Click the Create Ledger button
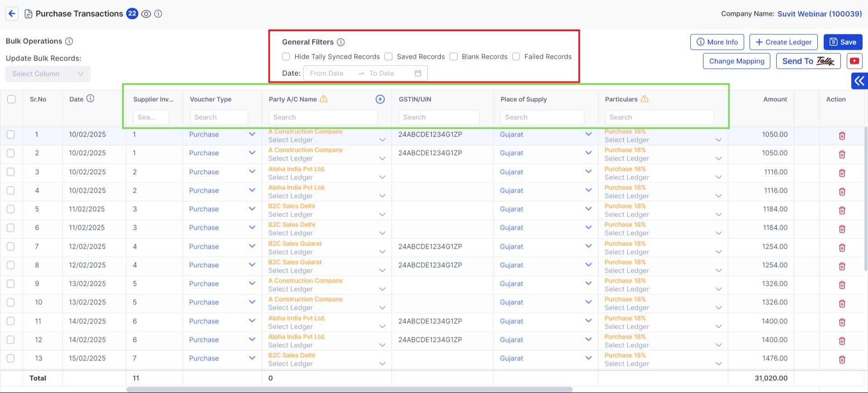The image size is (868, 393). [x=783, y=42]
